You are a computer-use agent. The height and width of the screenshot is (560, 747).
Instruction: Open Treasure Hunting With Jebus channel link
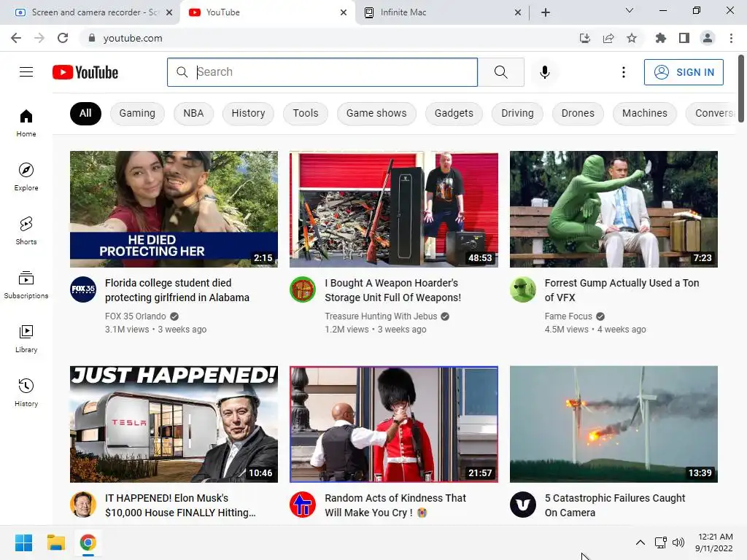(x=381, y=316)
